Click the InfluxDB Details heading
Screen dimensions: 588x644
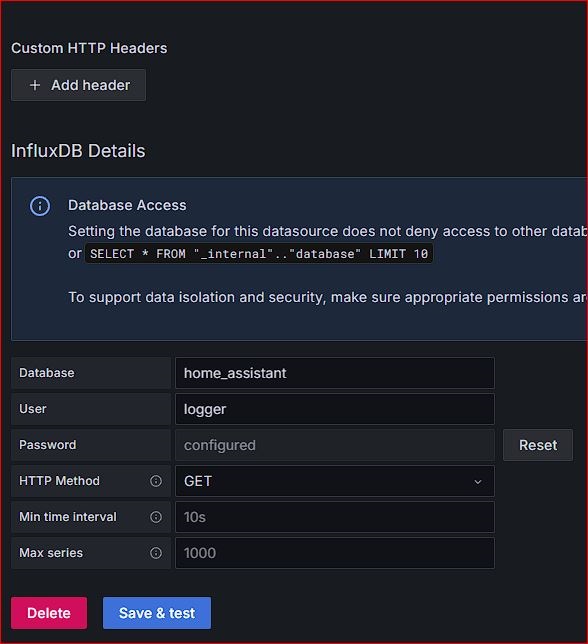(78, 151)
